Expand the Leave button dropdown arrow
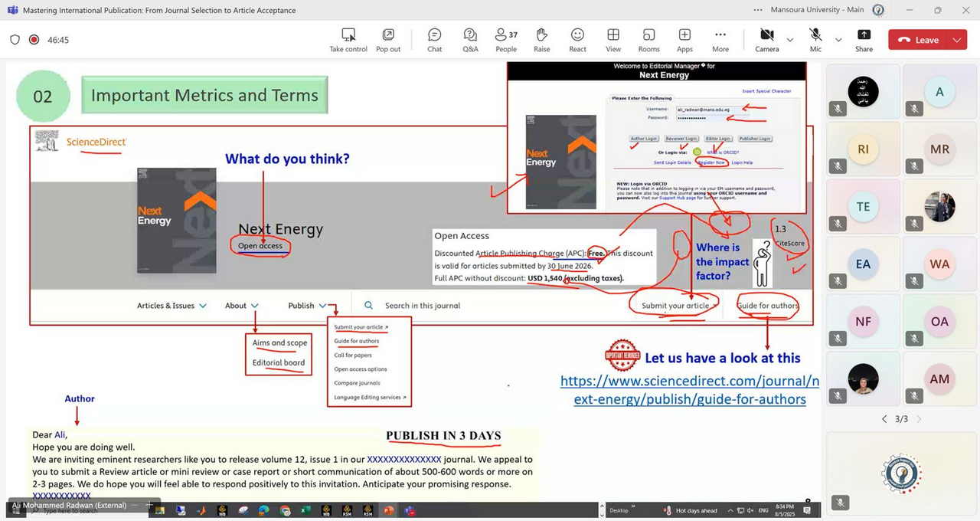980x521 pixels. (957, 40)
